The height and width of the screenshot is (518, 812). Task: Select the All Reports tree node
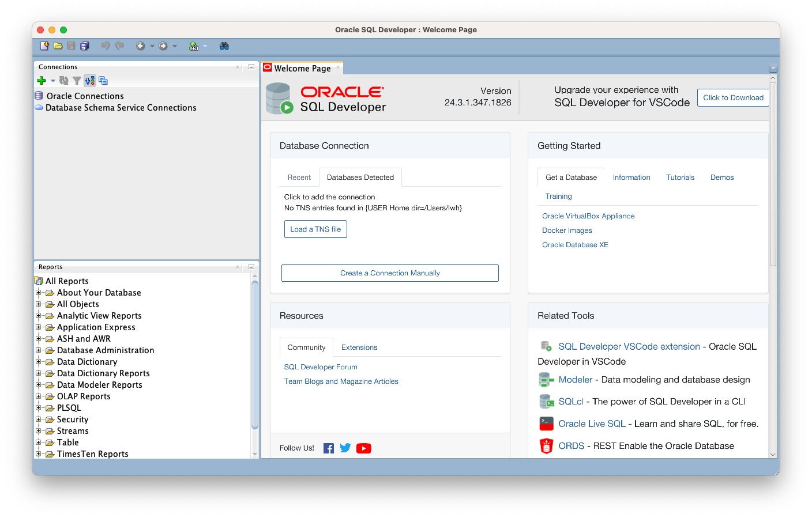coord(67,281)
